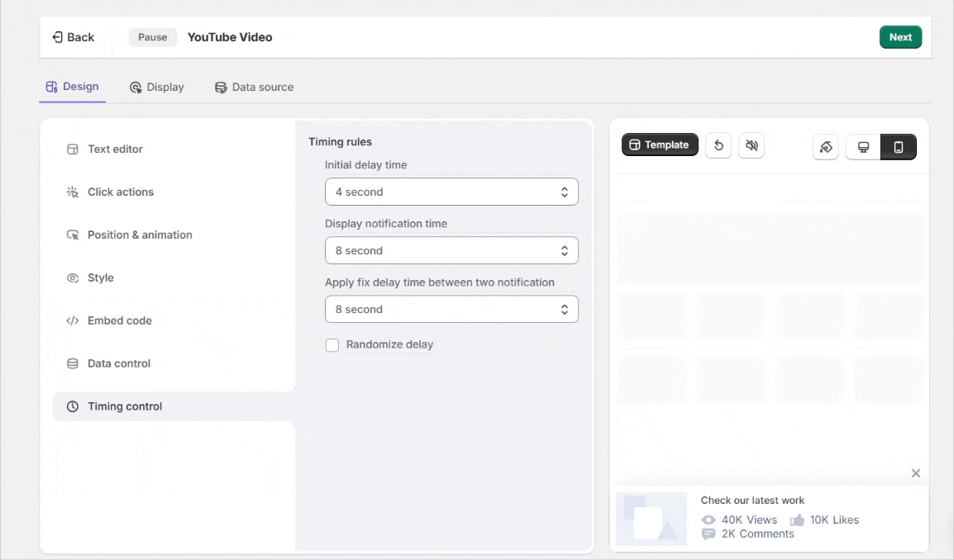
Task: Click the thumbs-up Likes icon
Action: coord(797,520)
